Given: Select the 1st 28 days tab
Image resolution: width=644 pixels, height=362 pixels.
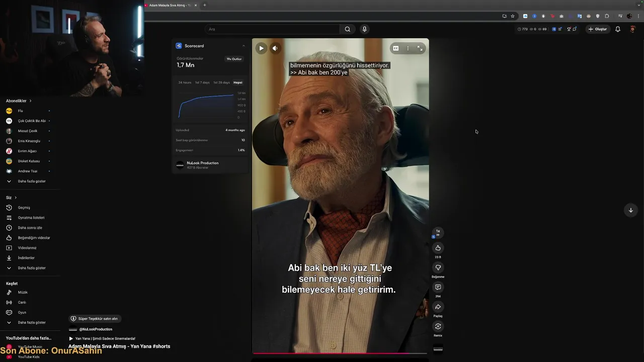Looking at the screenshot, I should click(x=221, y=82).
